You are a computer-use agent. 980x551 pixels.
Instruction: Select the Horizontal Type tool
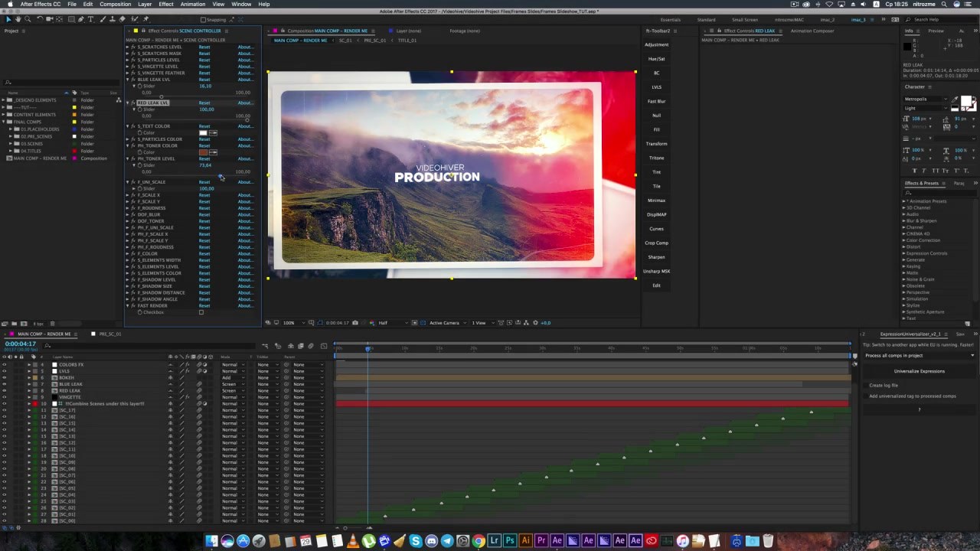click(91, 19)
